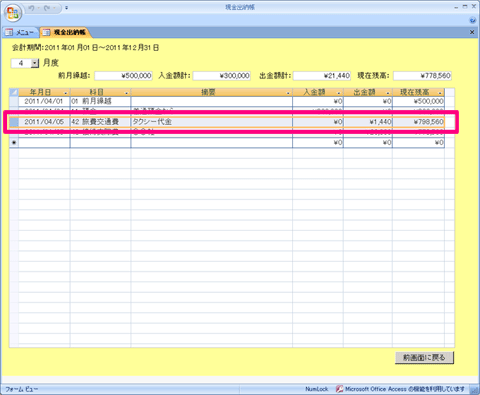
Task: Click the タクシー代金 description cell
Action: pos(212,122)
